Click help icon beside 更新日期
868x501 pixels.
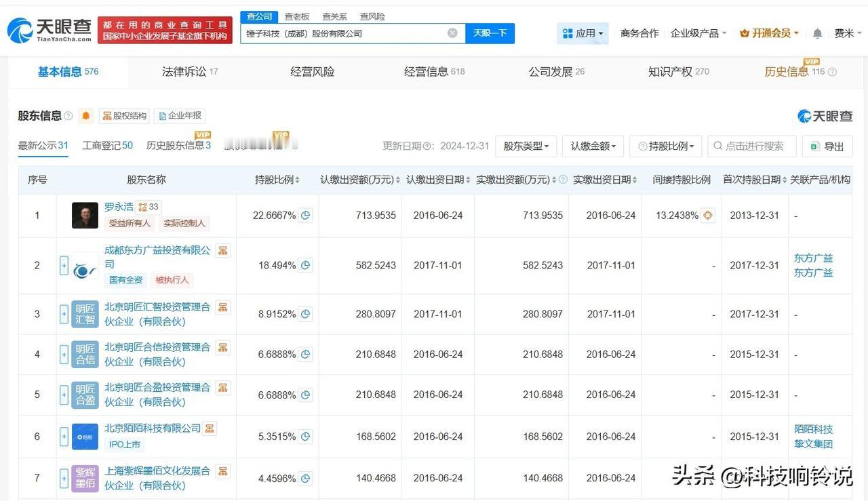[x=427, y=146]
